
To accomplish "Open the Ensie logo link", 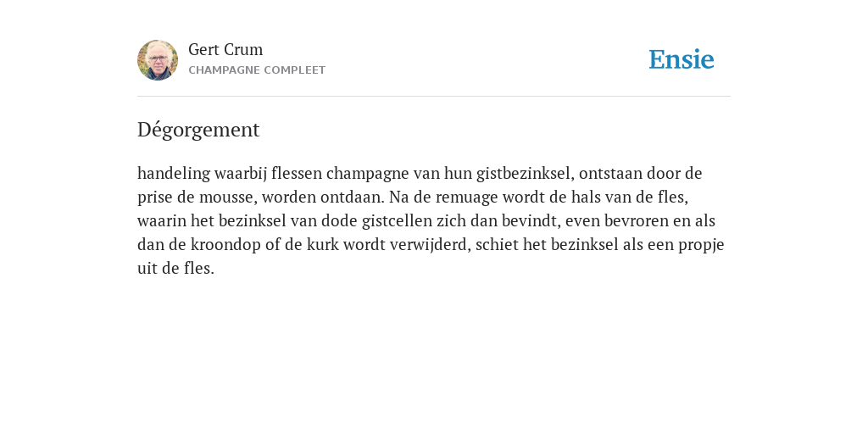I will click(x=682, y=59).
